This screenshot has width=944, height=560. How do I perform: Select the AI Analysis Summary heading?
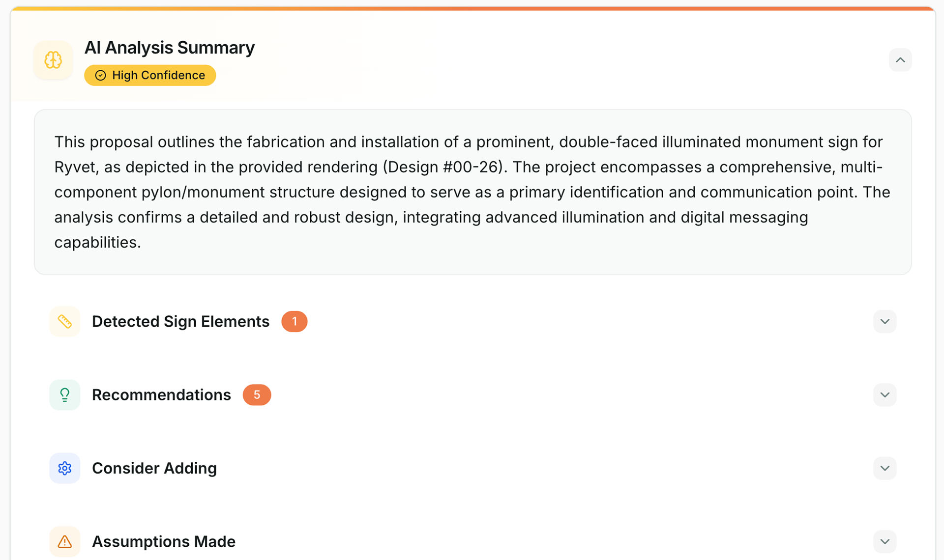click(169, 47)
